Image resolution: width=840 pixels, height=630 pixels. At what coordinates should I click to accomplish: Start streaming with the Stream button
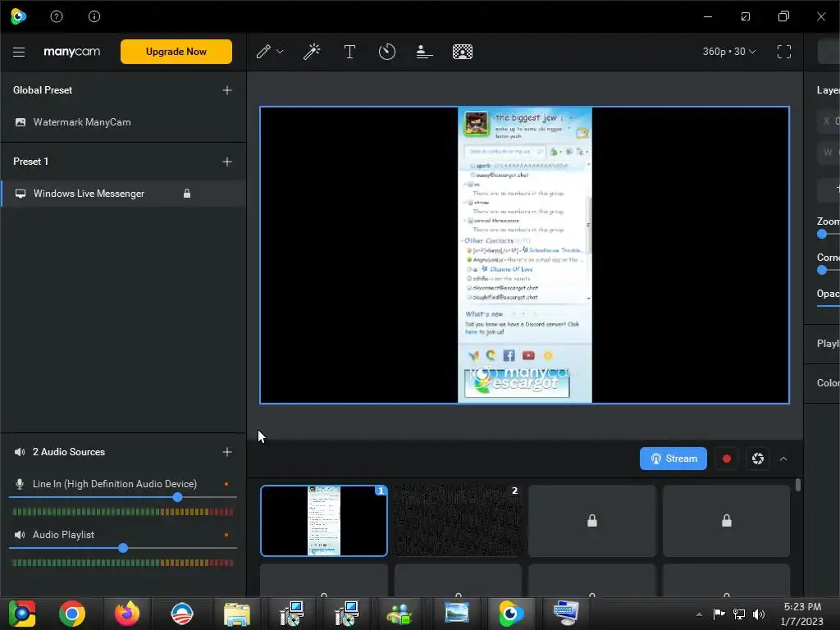673,459
